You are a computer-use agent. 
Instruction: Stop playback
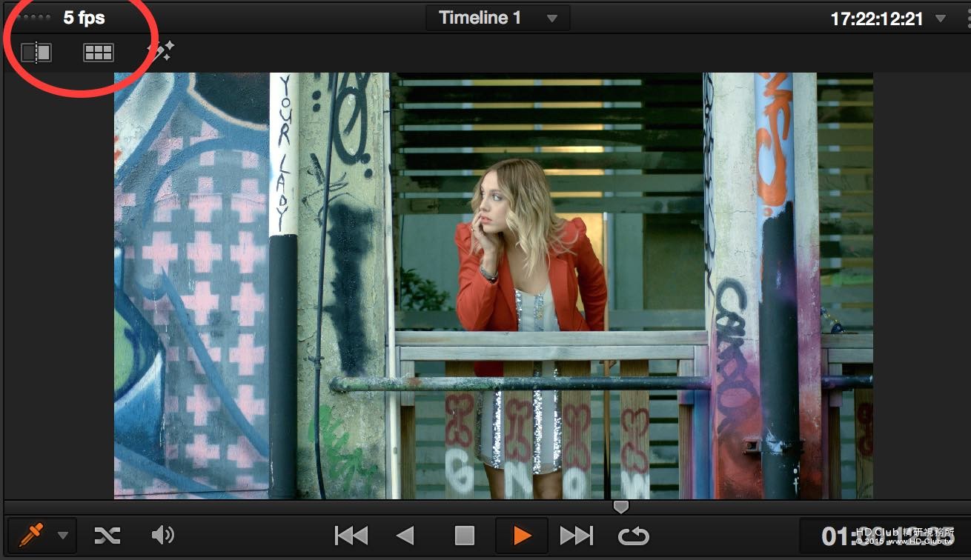click(x=464, y=536)
